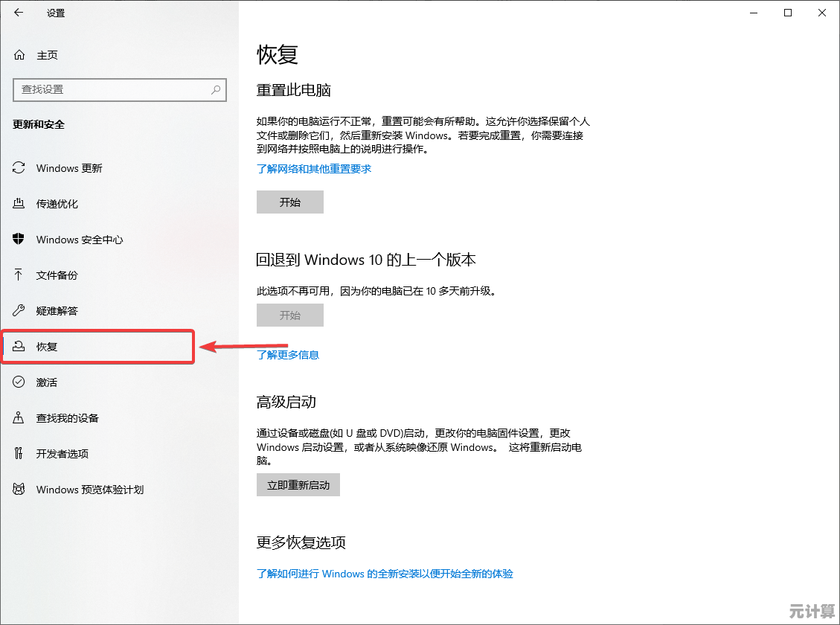Click the tools icon for 开发者选项
Viewport: 840px width, 625px height.
click(x=19, y=454)
